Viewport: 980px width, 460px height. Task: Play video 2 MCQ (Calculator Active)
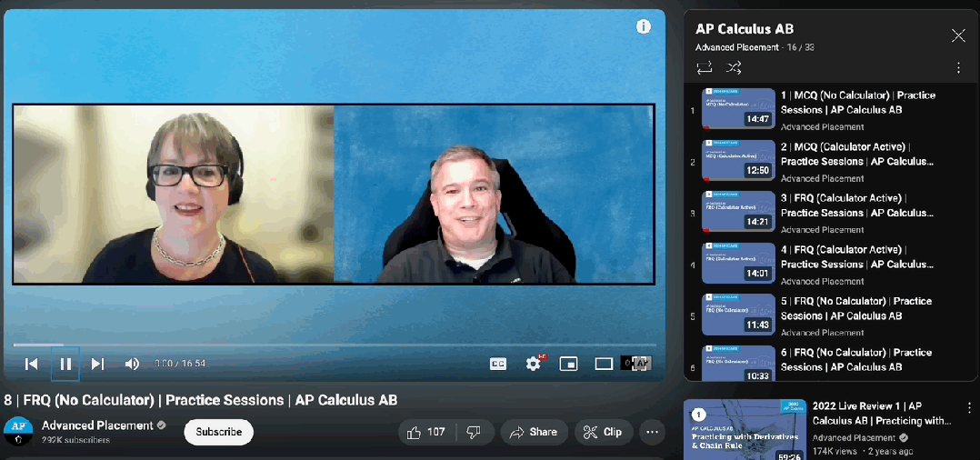click(x=831, y=161)
